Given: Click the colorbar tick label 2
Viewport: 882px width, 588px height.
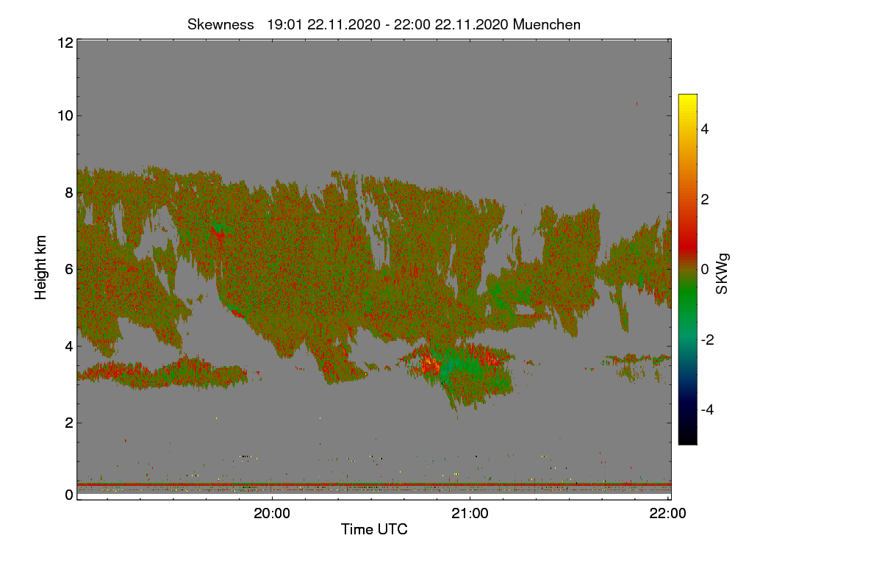Looking at the screenshot, I should 705,199.
